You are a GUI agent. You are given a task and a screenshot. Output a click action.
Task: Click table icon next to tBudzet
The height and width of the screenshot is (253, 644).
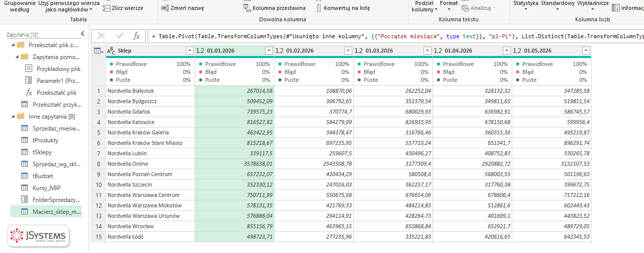coord(24,176)
